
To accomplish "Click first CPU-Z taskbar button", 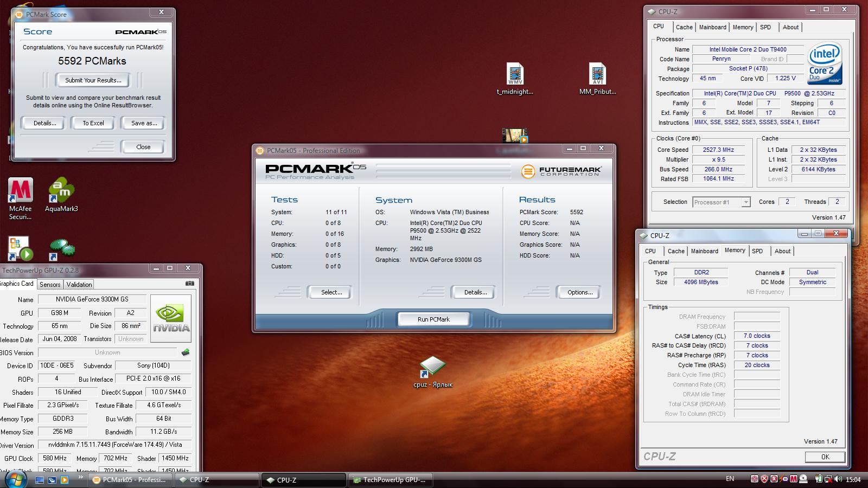I will [217, 480].
